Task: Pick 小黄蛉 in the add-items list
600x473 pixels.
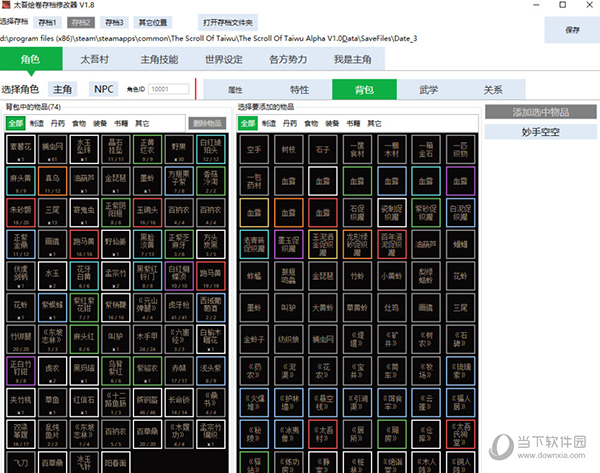Action: pos(391,276)
